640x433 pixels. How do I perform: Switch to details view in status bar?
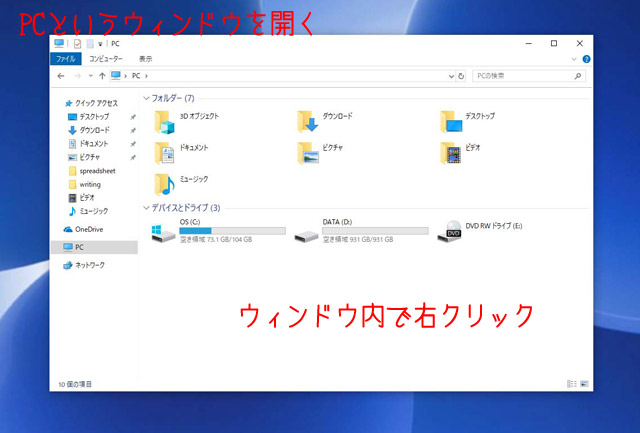(573, 383)
